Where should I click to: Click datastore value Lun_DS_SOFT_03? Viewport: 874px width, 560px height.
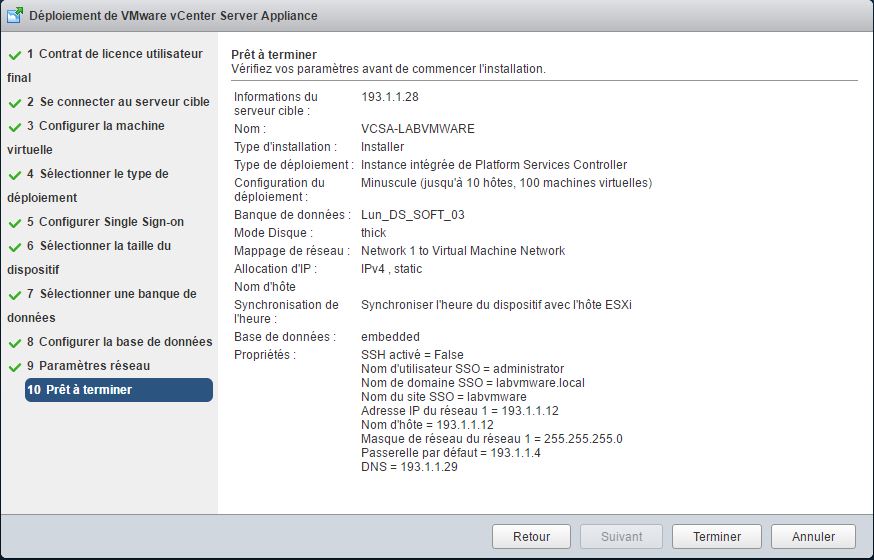(x=412, y=215)
